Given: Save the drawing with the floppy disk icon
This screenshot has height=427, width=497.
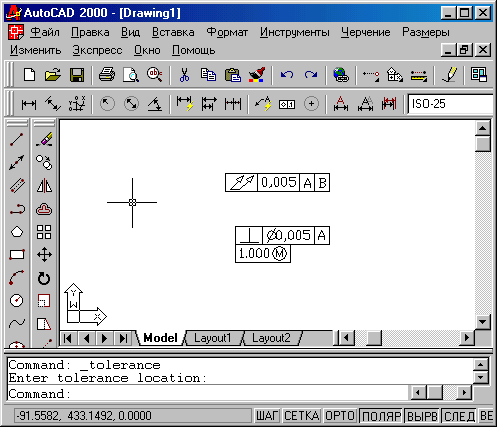Looking at the screenshot, I should pos(77,75).
